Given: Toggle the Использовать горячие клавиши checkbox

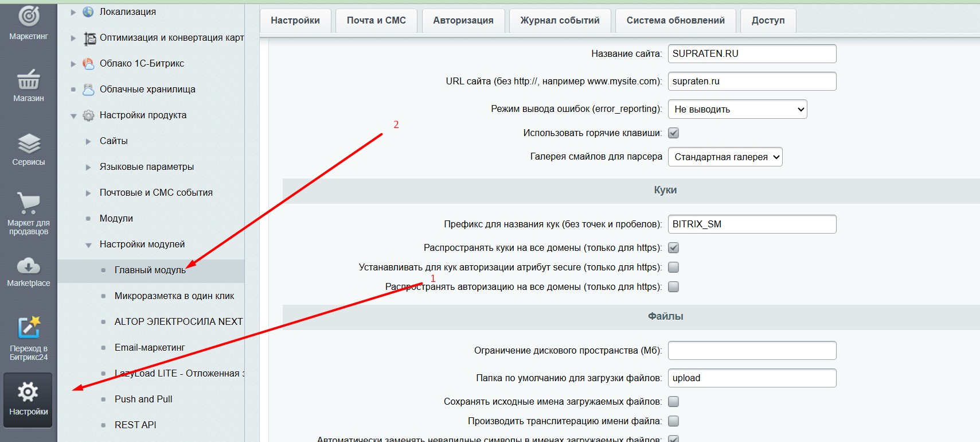Looking at the screenshot, I should (674, 133).
